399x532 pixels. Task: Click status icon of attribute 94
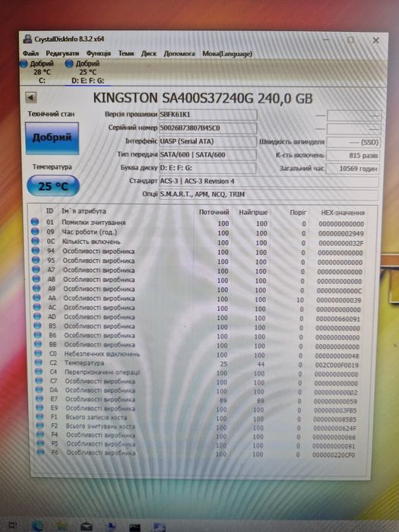click(36, 250)
